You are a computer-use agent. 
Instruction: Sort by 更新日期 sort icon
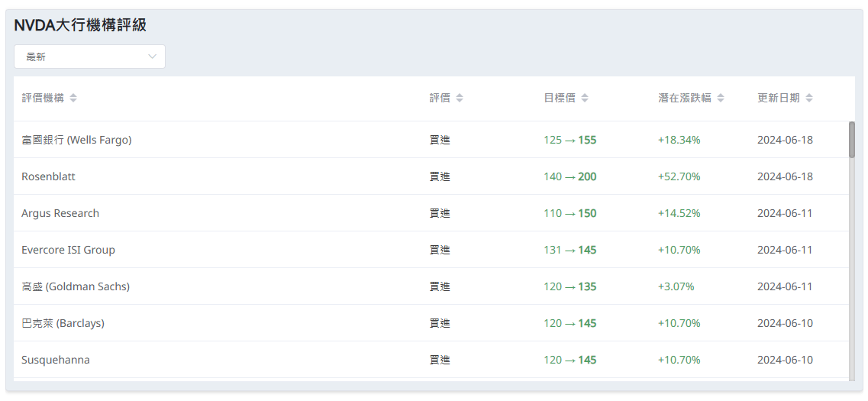point(809,98)
